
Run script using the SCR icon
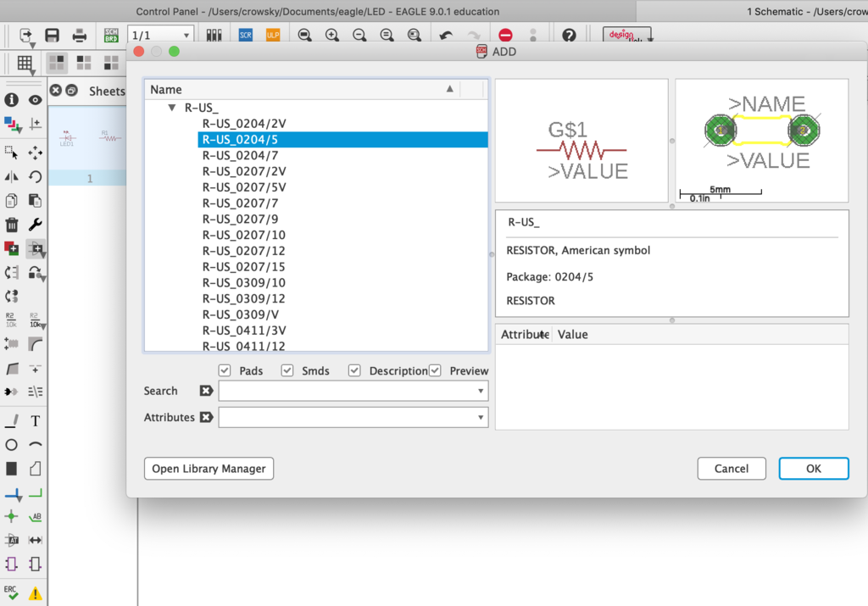click(x=246, y=36)
